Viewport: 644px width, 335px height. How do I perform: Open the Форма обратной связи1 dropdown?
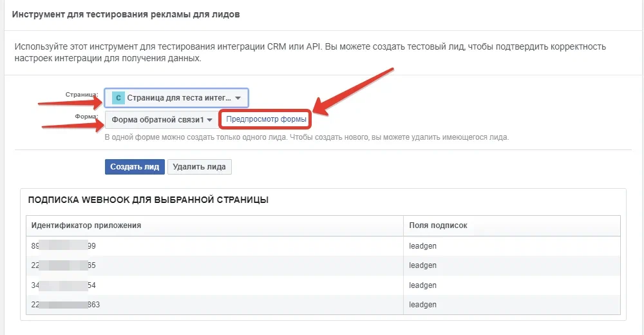tap(162, 120)
